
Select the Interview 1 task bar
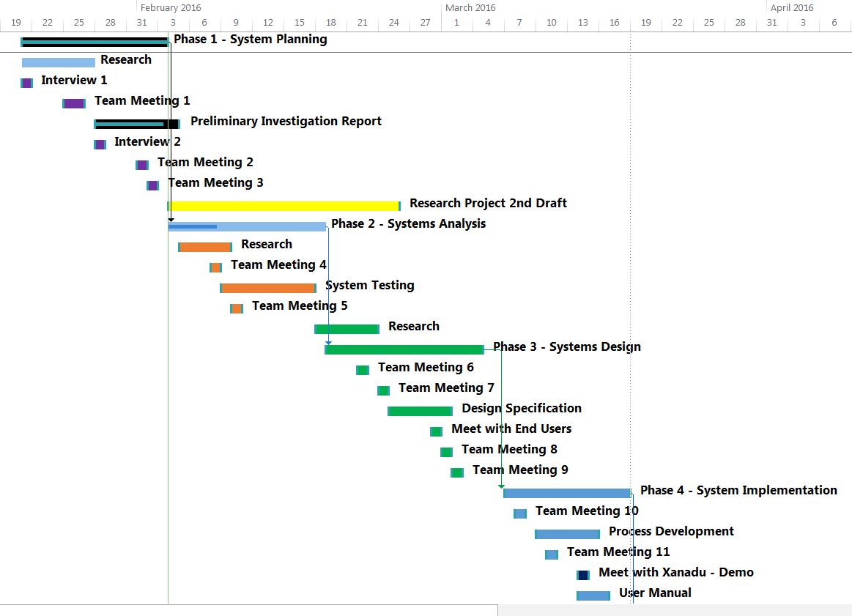[x=26, y=83]
